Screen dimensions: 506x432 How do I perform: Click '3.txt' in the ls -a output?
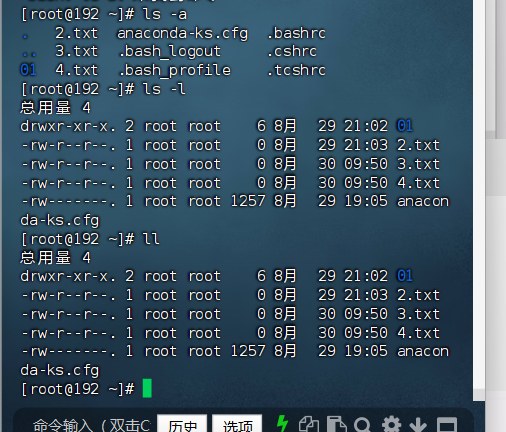(x=77, y=52)
